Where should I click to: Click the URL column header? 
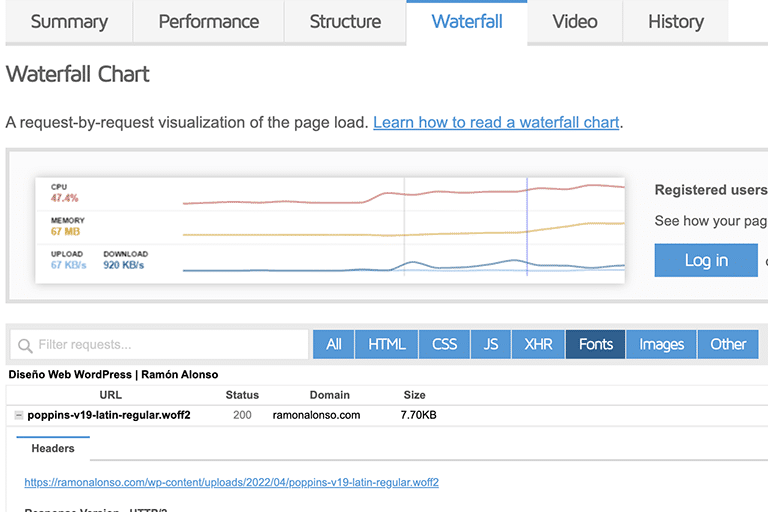click(111, 395)
